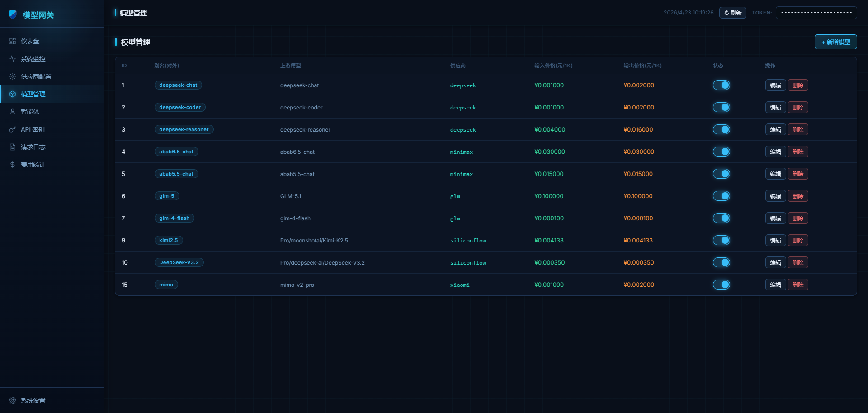Viewport: 868px width, 413px height.
Task: Click the xiaomi supplier cell
Action: [460, 285]
